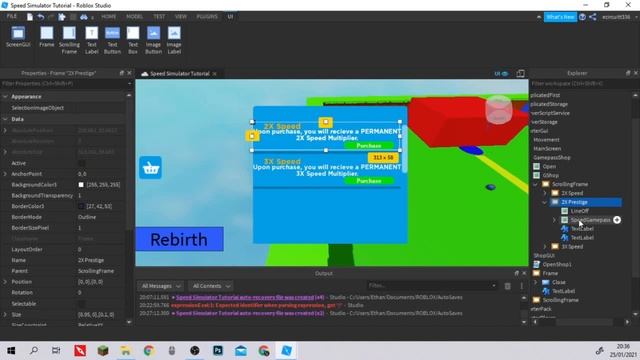Click the BackgroundColor3 white swatch
640x360 pixels.
(81, 185)
